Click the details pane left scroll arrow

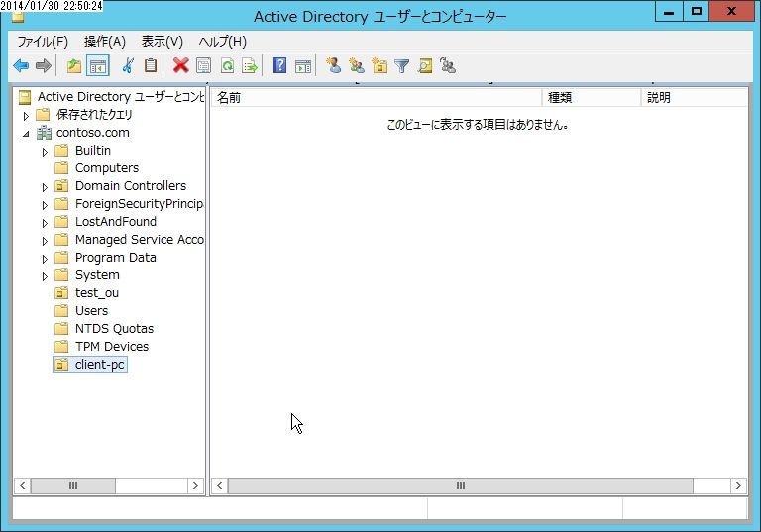[219, 485]
